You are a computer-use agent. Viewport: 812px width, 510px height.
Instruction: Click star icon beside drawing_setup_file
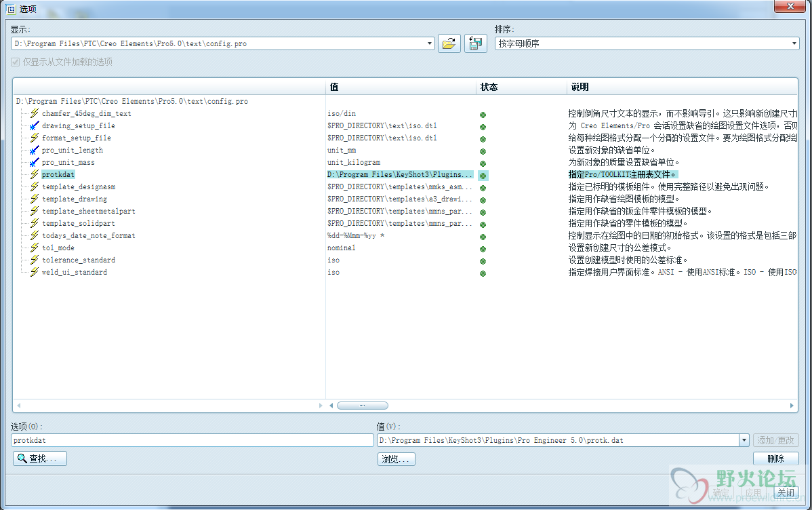(34, 125)
